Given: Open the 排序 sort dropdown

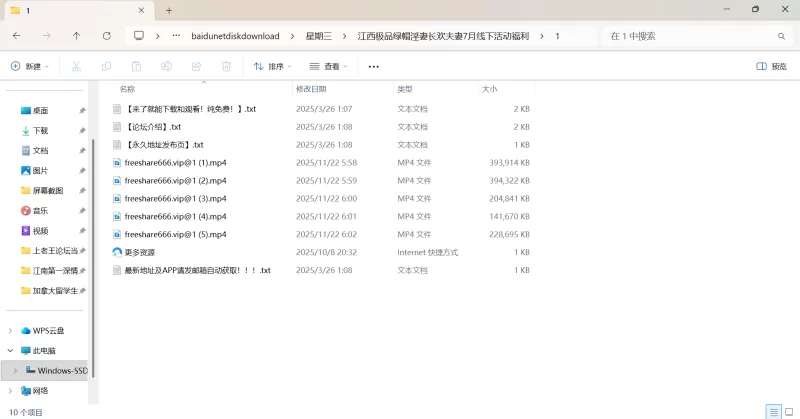Looking at the screenshot, I should [272, 66].
